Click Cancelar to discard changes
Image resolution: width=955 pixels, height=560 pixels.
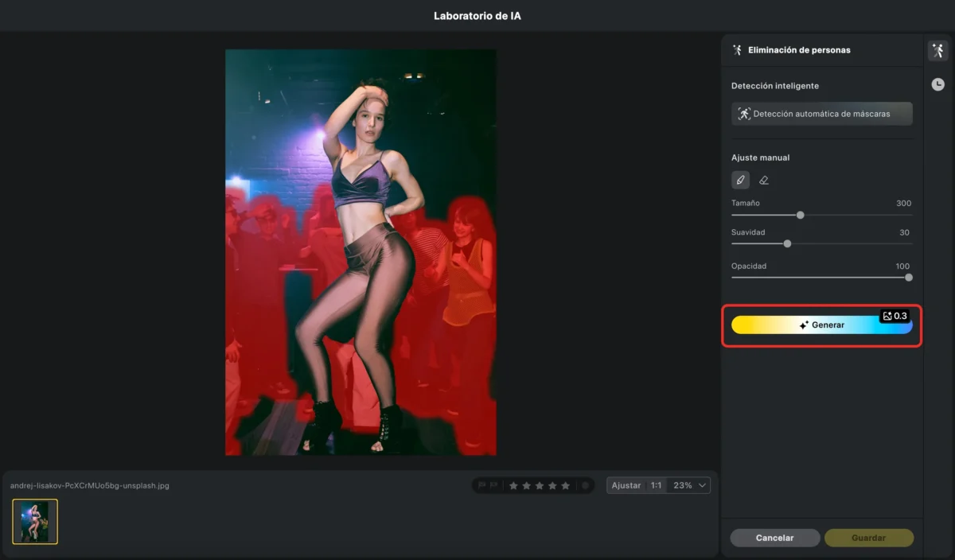774,538
